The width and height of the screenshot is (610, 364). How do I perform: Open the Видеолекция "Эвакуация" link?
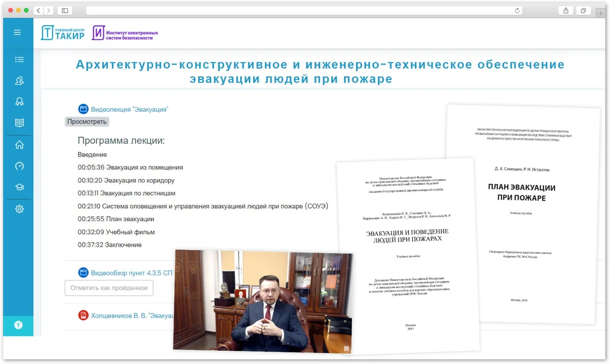(129, 109)
